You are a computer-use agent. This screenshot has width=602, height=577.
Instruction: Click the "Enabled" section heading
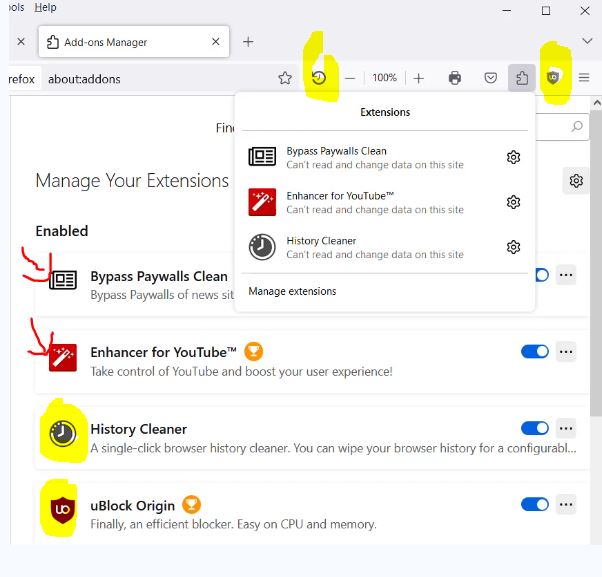point(61,231)
